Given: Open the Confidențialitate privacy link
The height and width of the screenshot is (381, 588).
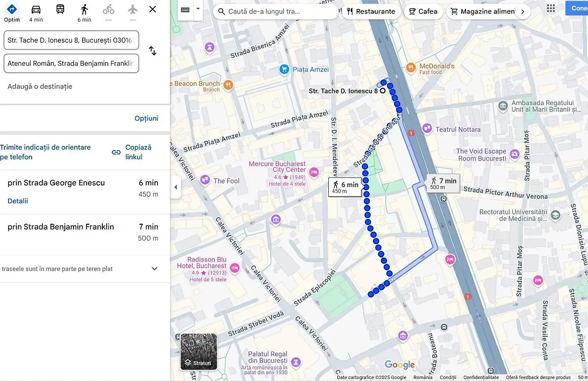Looking at the screenshot, I should click(481, 377).
